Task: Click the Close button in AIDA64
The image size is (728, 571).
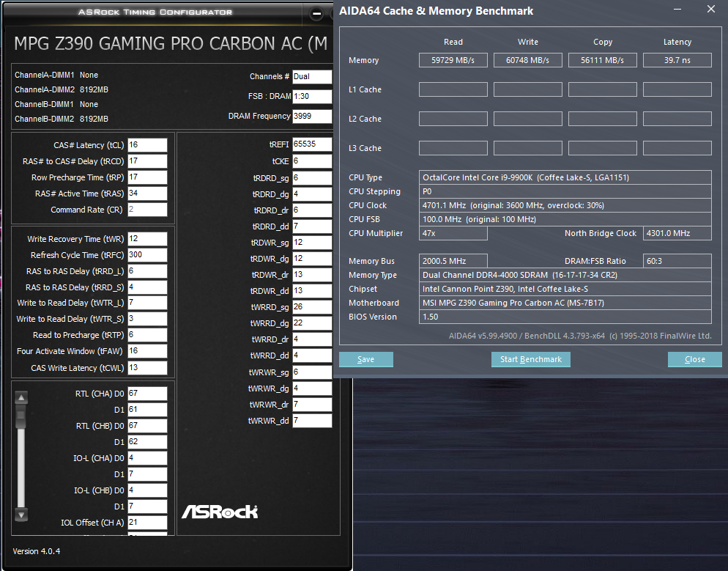Action: [694, 359]
